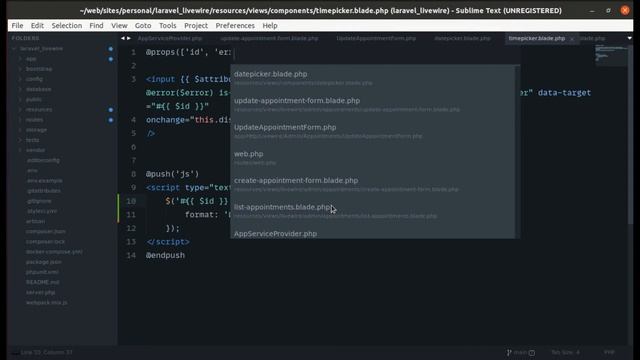
Task: Switch to UpdateAppointmentForm.php tab
Action: pos(376,38)
